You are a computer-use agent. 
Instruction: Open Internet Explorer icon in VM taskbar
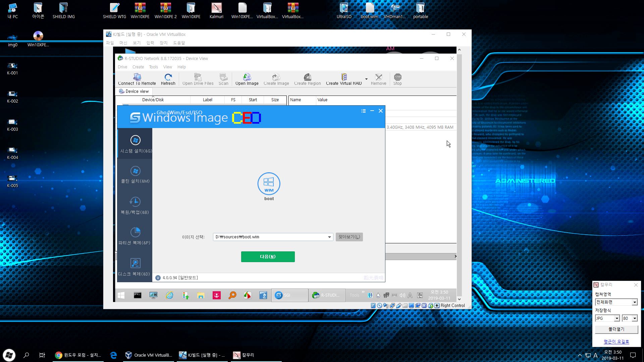(x=169, y=295)
